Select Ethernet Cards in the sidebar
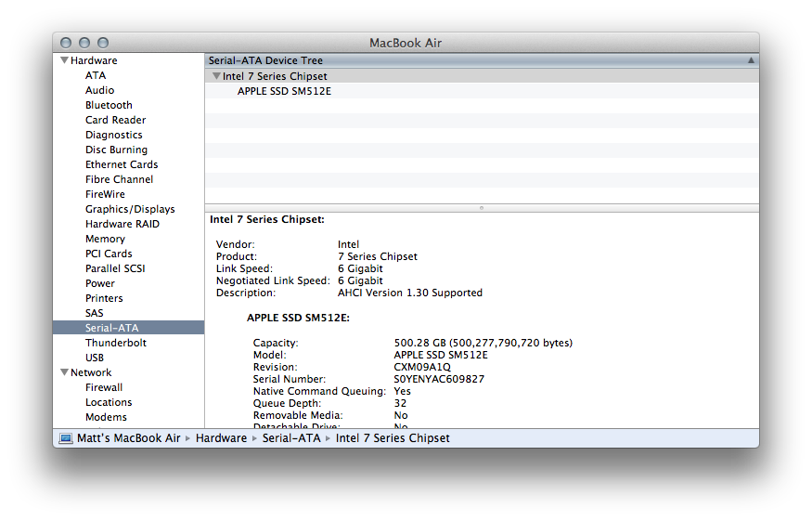The image size is (812, 521). [x=122, y=164]
